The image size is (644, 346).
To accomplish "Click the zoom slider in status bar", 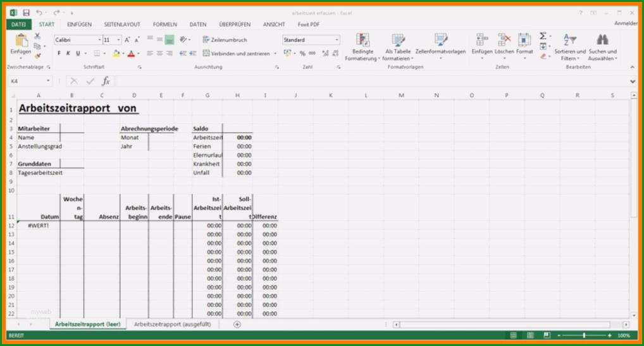I will (x=584, y=336).
